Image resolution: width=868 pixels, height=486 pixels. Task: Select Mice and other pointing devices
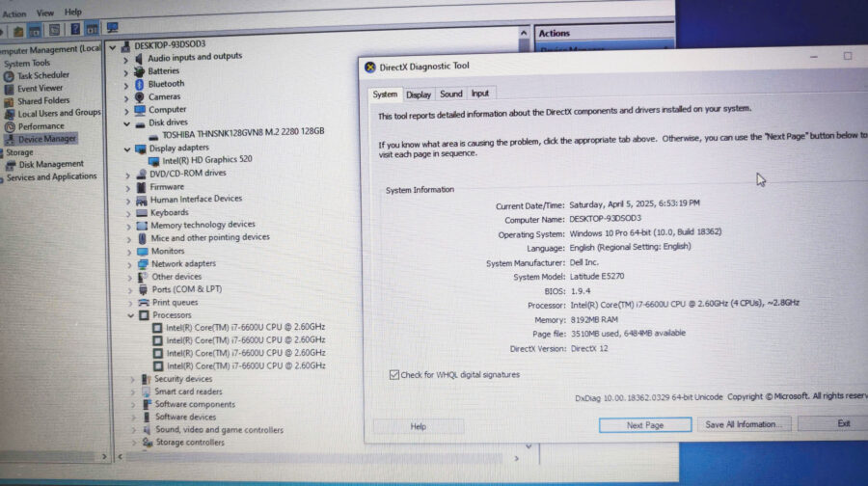(x=210, y=237)
